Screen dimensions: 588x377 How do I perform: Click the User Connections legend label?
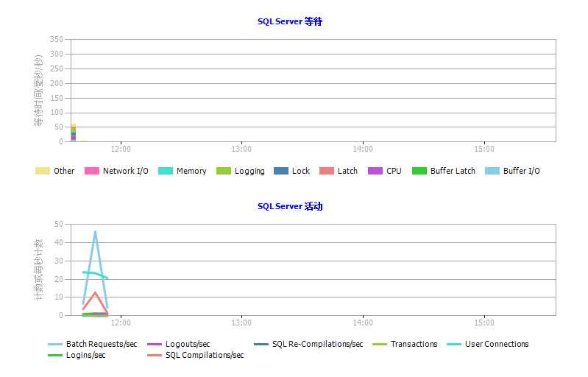497,344
